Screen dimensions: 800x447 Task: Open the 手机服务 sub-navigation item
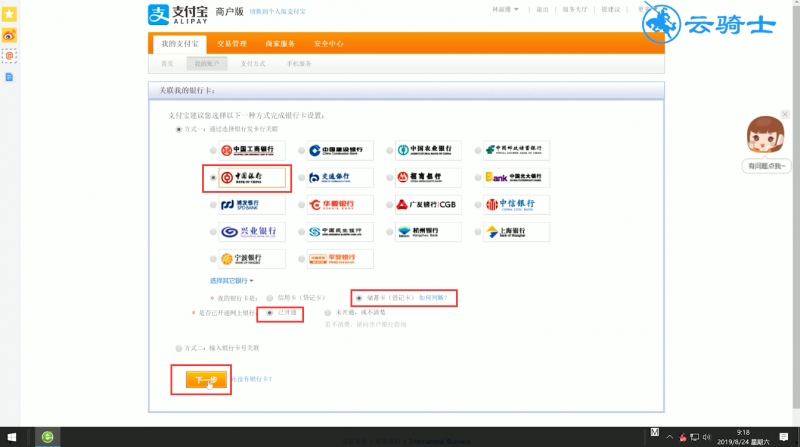pyautogui.click(x=299, y=64)
